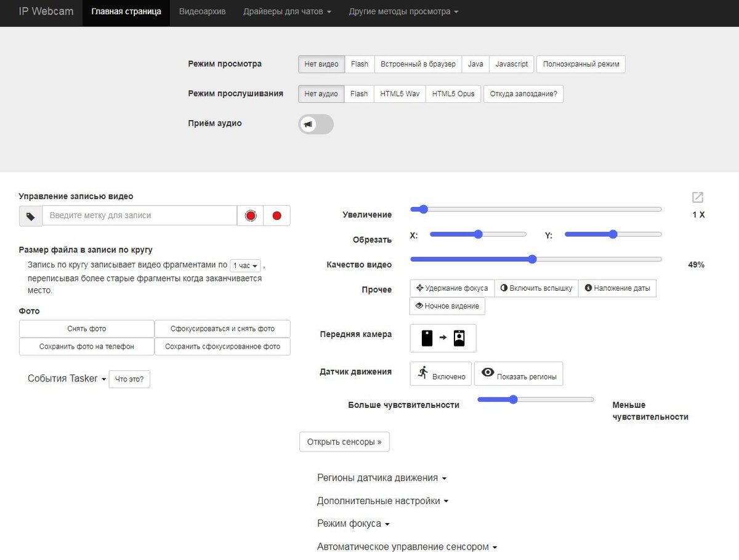This screenshot has height=560, width=739.
Task: Open Другие методы просмотра menu
Action: 403,12
